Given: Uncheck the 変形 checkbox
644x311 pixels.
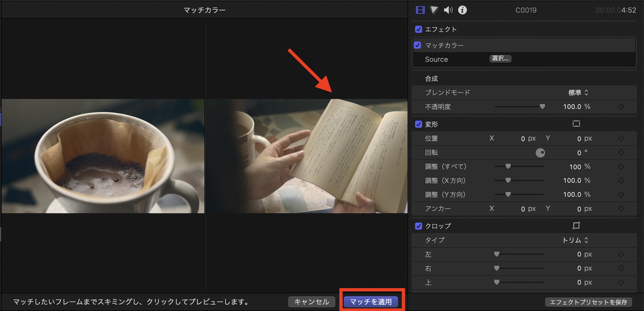Looking at the screenshot, I should [419, 124].
